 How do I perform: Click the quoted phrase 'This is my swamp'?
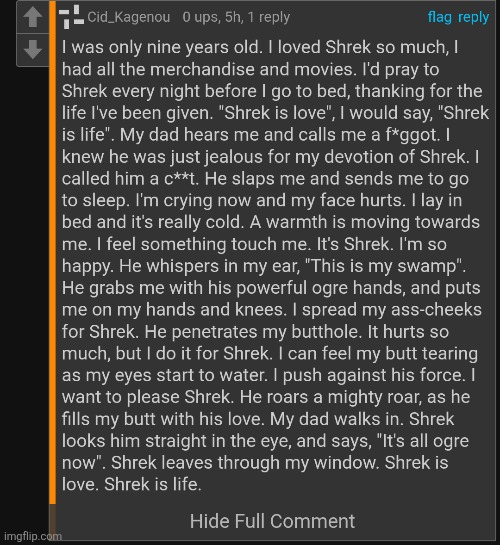(x=383, y=266)
